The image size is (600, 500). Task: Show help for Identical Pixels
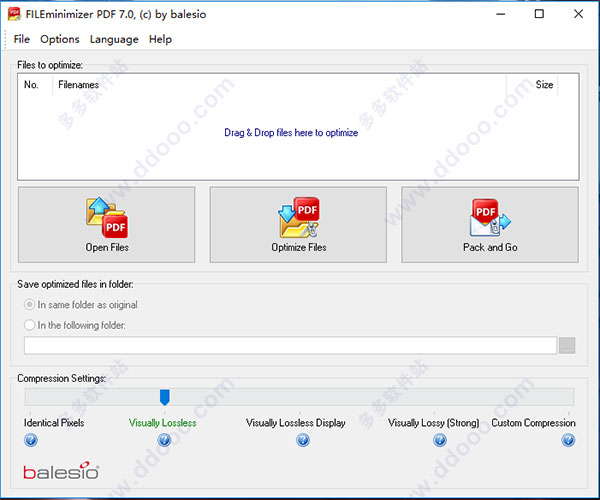[x=31, y=440]
